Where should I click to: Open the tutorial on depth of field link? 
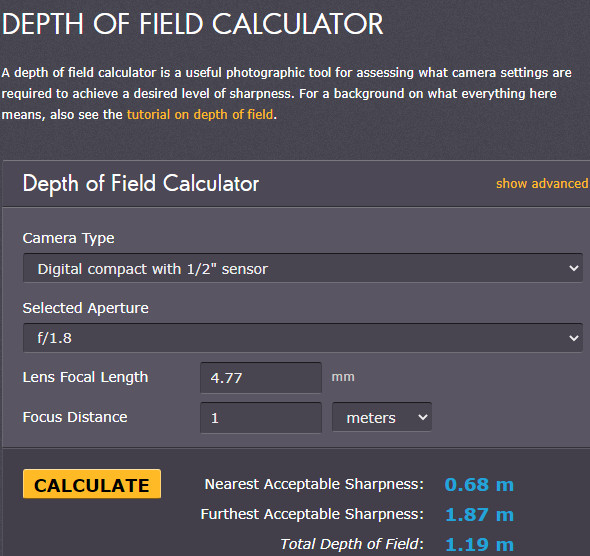point(200,114)
